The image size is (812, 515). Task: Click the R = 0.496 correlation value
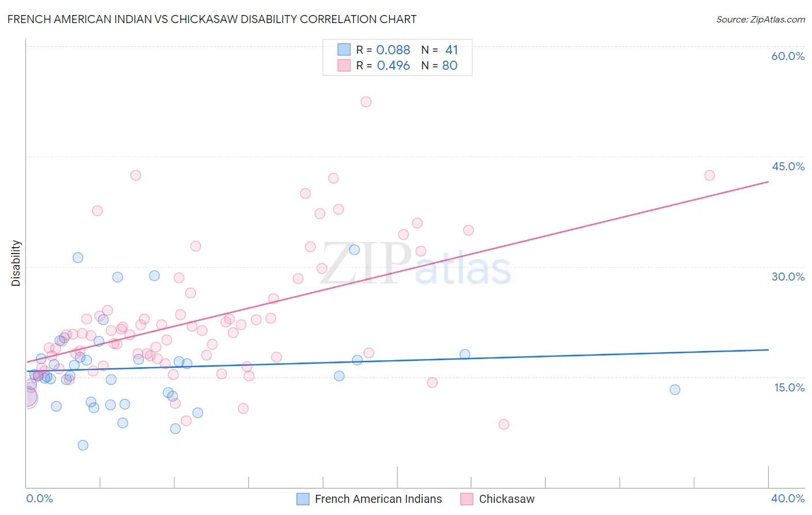(x=383, y=65)
